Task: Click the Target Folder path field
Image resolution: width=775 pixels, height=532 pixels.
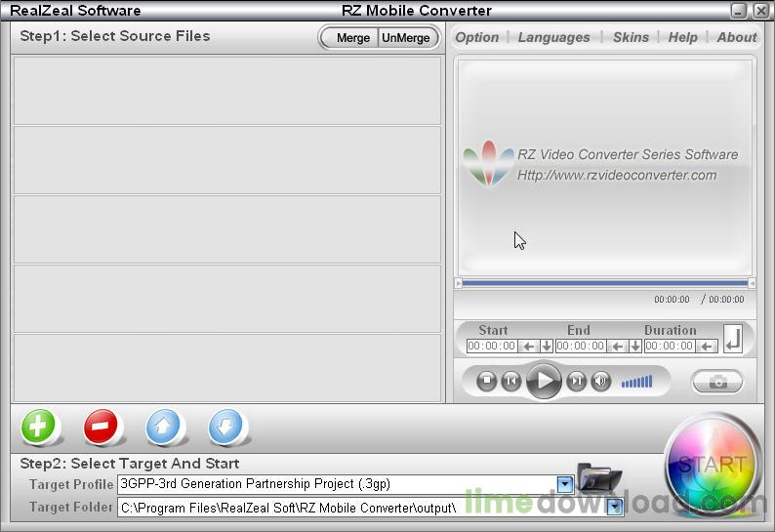Action: [x=371, y=508]
